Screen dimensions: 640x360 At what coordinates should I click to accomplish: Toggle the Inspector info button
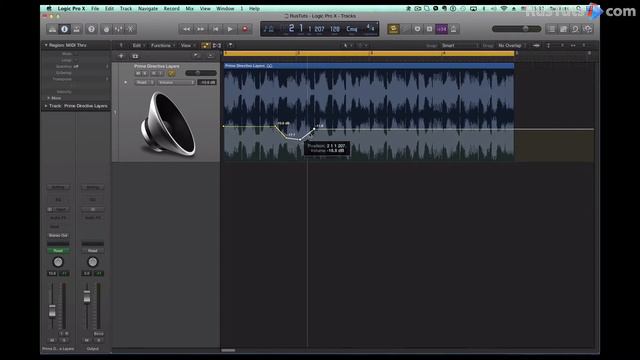(64, 29)
